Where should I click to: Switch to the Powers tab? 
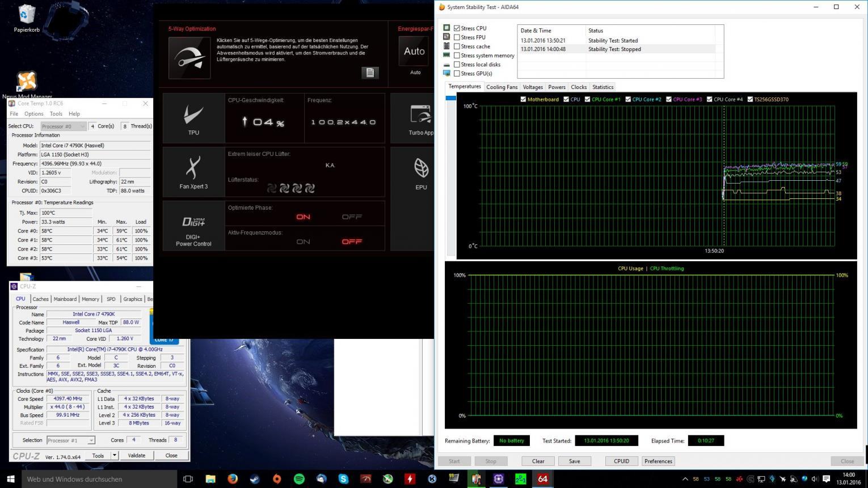pyautogui.click(x=557, y=87)
